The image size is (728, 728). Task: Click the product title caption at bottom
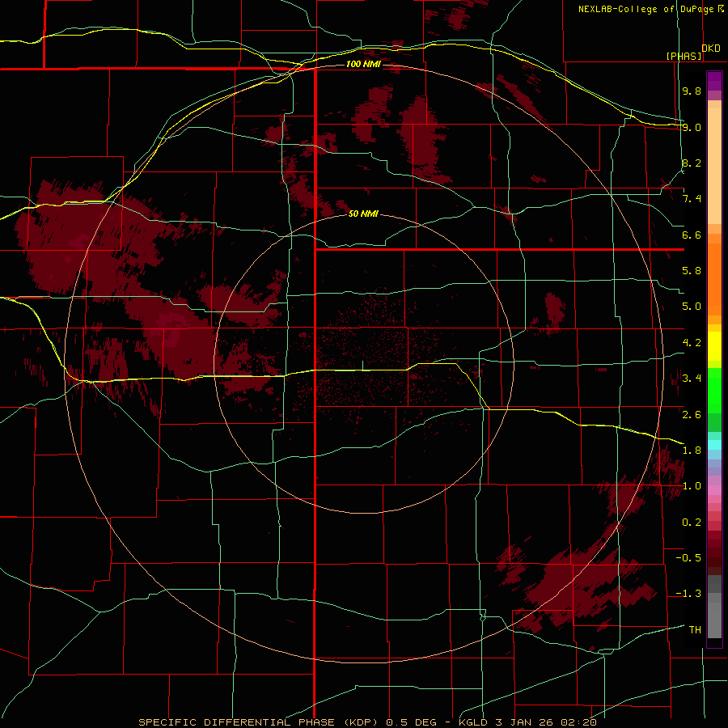(368, 722)
